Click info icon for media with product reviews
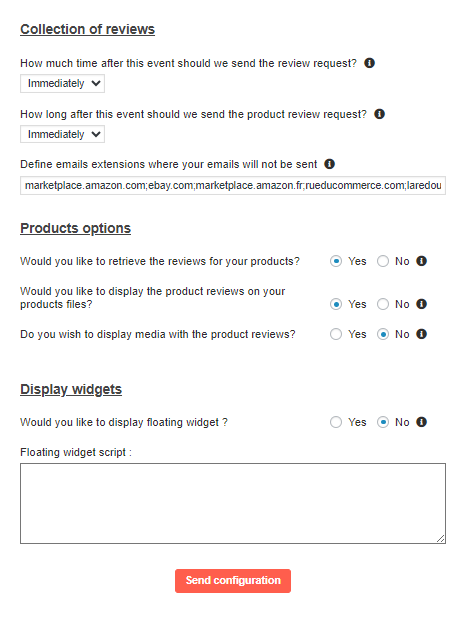The width and height of the screenshot is (461, 622). point(421,334)
